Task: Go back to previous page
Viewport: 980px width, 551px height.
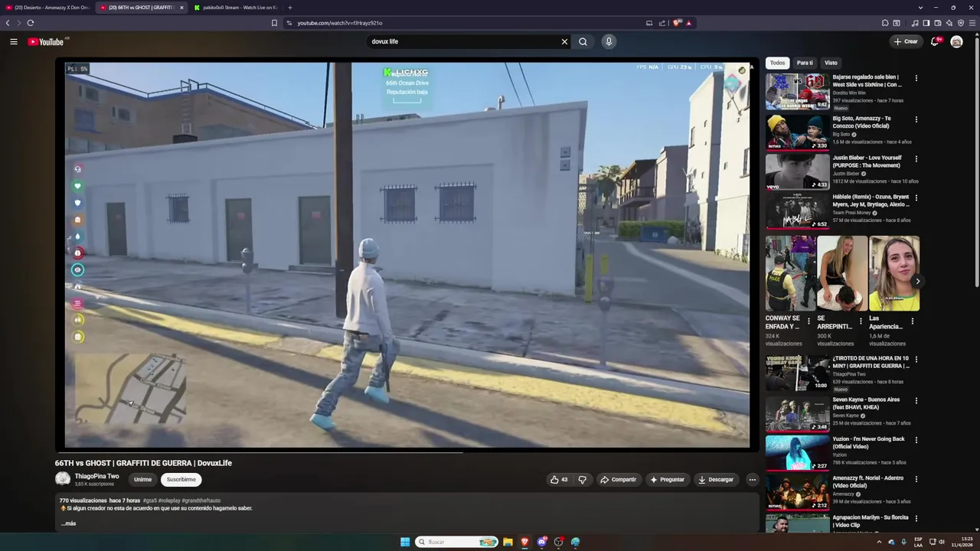Action: click(x=8, y=23)
